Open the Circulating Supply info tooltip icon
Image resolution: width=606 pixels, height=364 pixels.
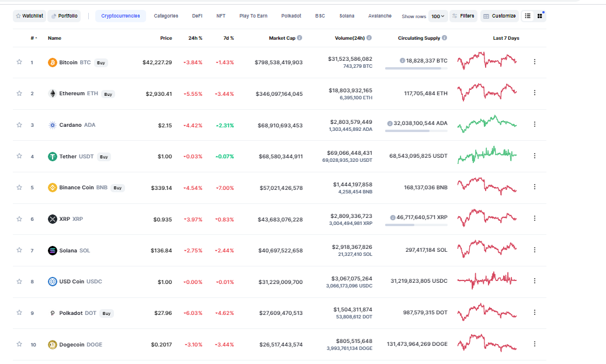[445, 38]
